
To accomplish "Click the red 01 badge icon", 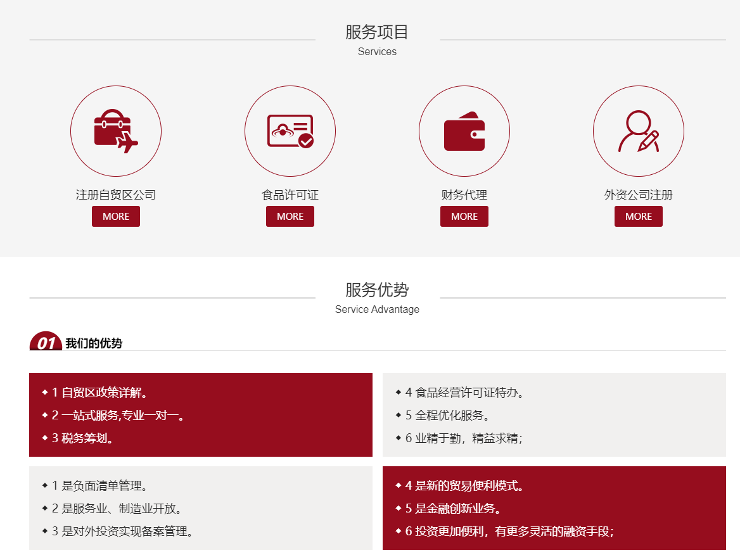I will (x=46, y=342).
